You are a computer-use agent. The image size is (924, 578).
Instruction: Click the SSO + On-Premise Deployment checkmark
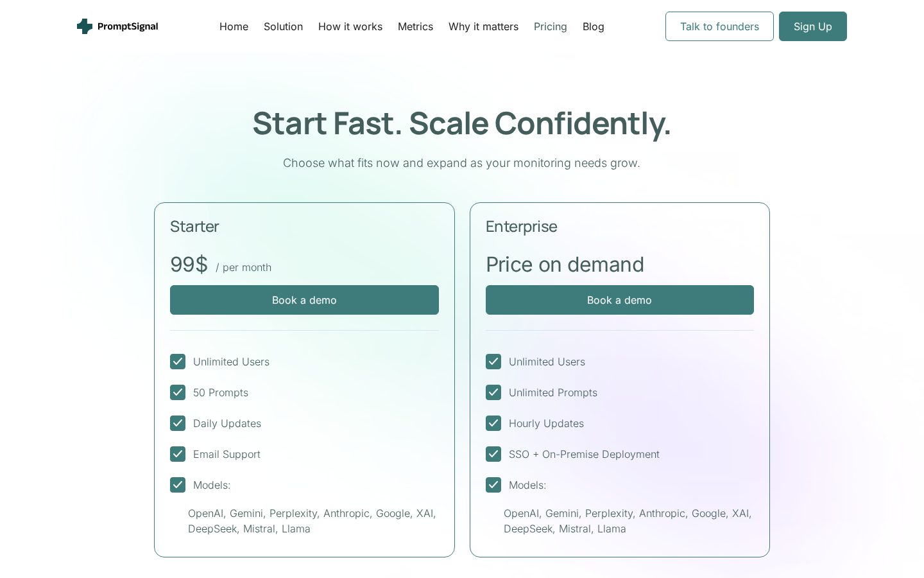click(x=493, y=454)
